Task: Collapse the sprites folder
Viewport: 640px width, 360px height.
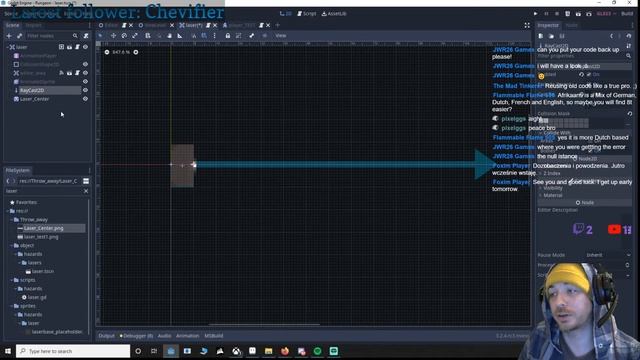Action: pos(11,306)
